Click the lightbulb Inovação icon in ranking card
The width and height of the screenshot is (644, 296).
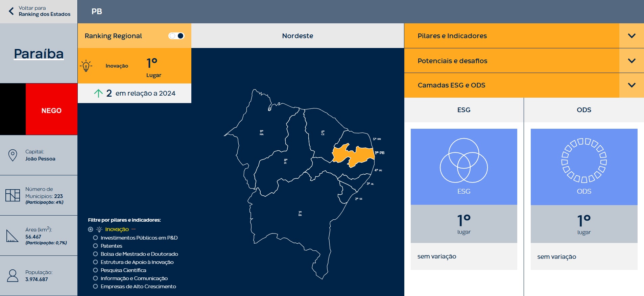(86, 66)
